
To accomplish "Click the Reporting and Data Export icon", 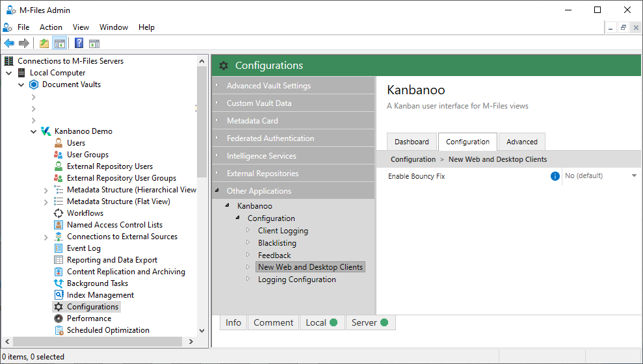I will point(59,260).
